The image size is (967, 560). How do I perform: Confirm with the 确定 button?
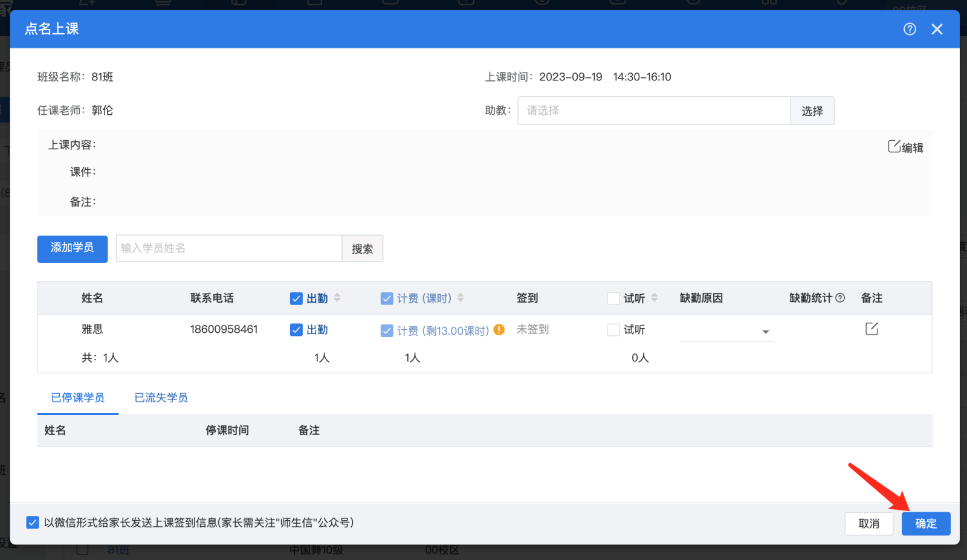(x=926, y=524)
